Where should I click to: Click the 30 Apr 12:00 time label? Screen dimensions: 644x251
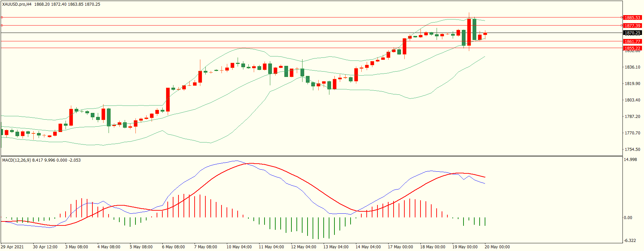point(45,247)
